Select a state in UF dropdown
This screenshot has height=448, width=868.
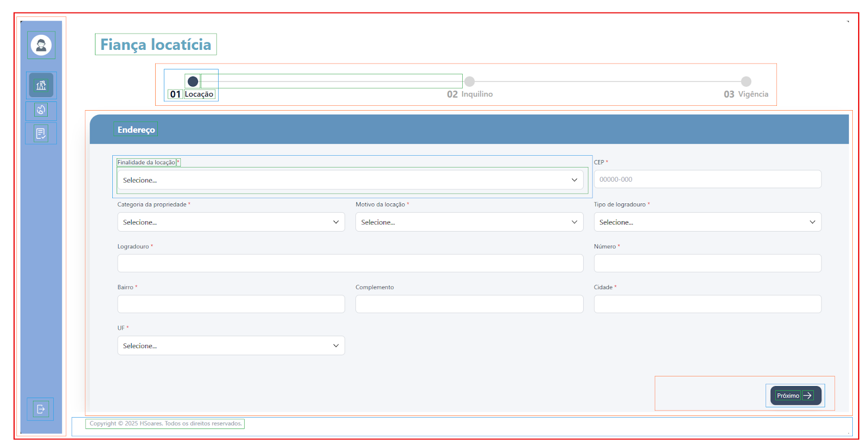pos(231,345)
